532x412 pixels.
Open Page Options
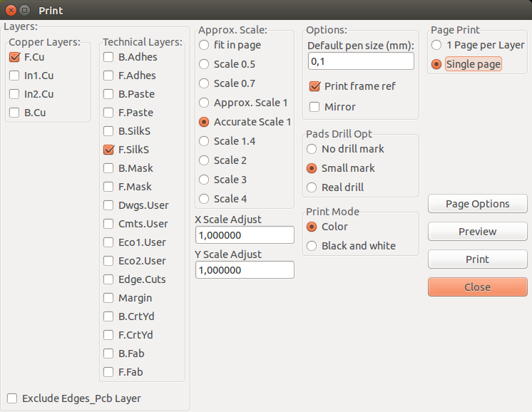[477, 204]
